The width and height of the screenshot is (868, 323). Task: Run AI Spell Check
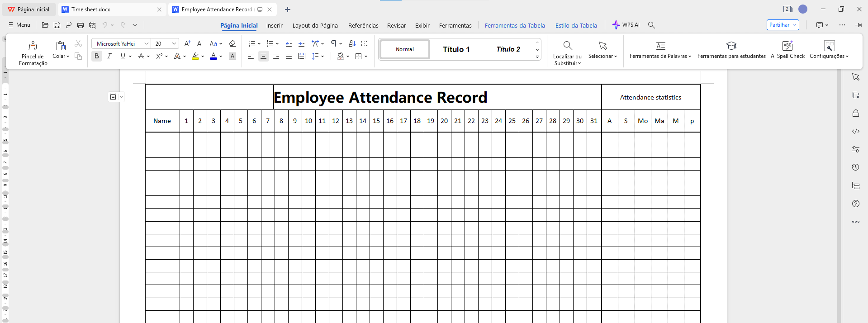[787, 50]
